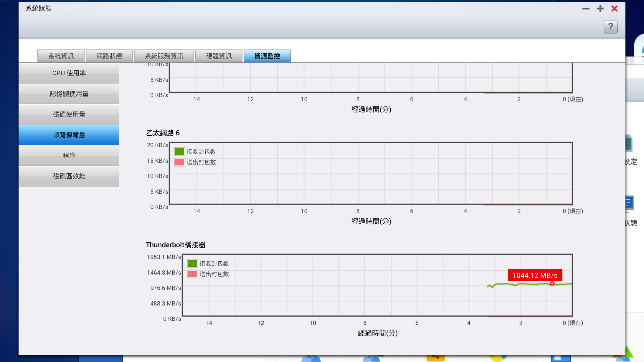Click the 系統狀態 window title
The width and height of the screenshot is (644, 362).
(39, 9)
